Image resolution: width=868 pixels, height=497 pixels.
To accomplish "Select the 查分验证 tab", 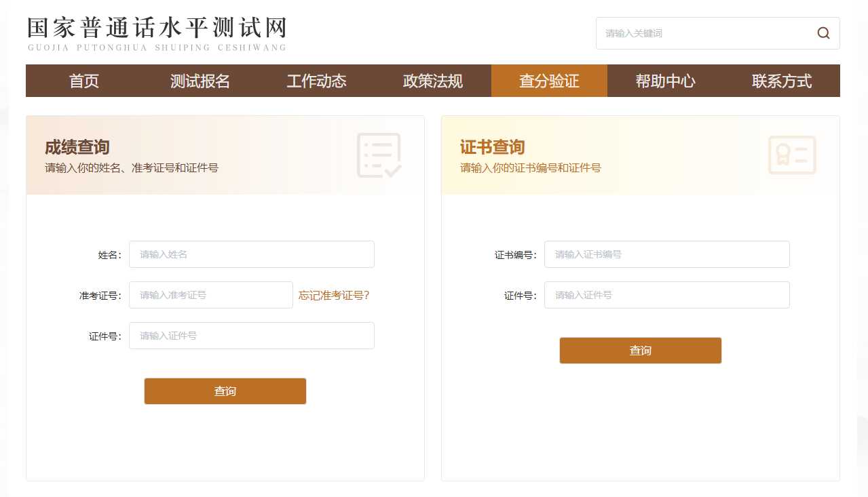I will click(x=549, y=81).
